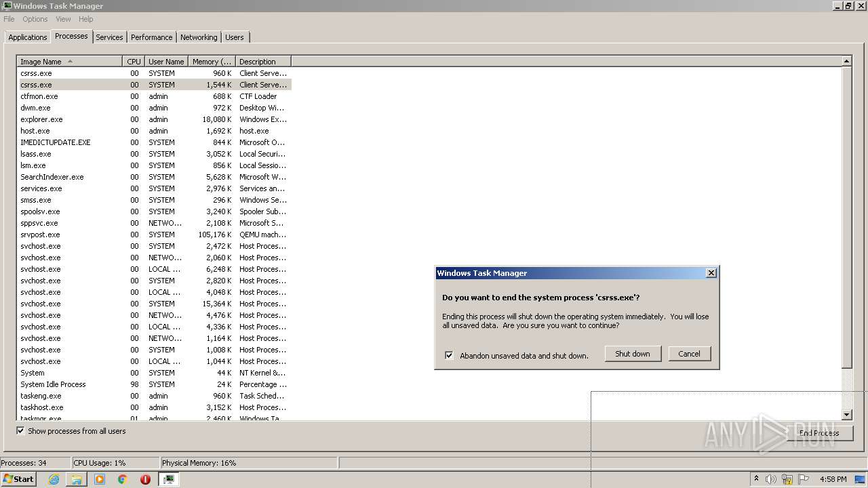
Task: Click the Shut down button
Action: tap(633, 354)
